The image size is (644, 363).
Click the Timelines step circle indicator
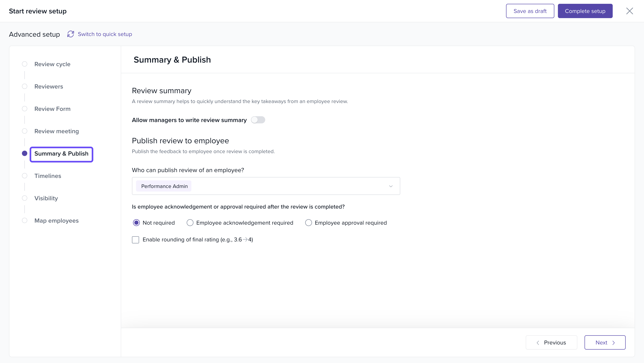[25, 176]
